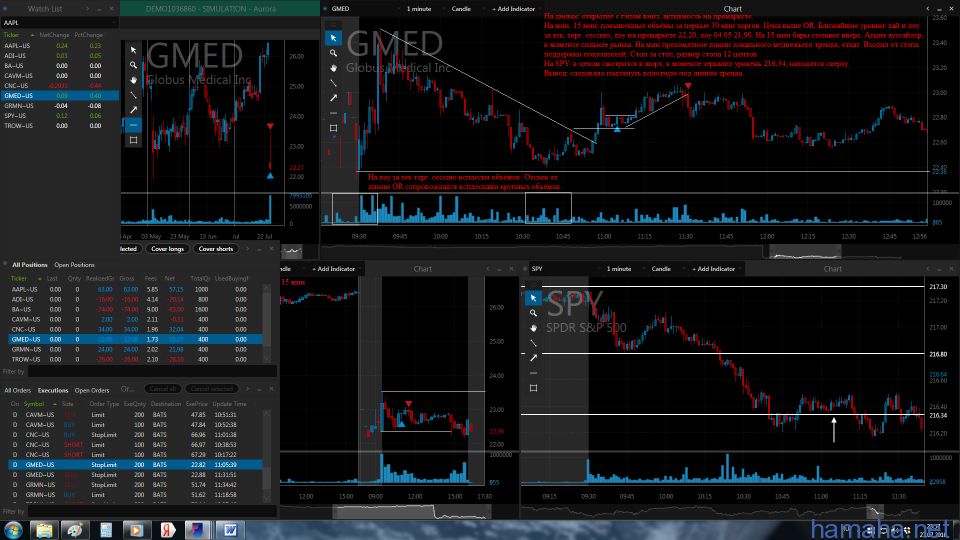Viewport: 960px width, 540px height.
Task: Select hand pan tool in GMED 1 minute chart
Action: (333, 68)
